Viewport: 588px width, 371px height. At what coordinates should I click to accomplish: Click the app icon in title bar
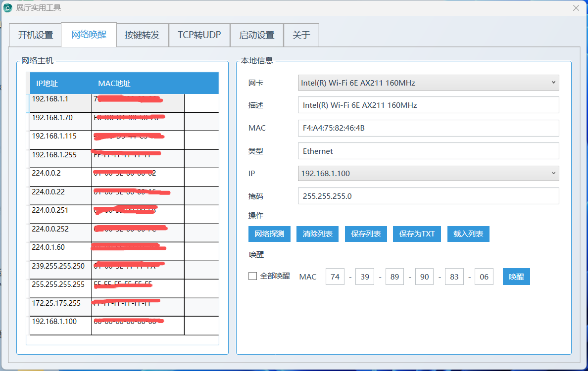click(8, 8)
